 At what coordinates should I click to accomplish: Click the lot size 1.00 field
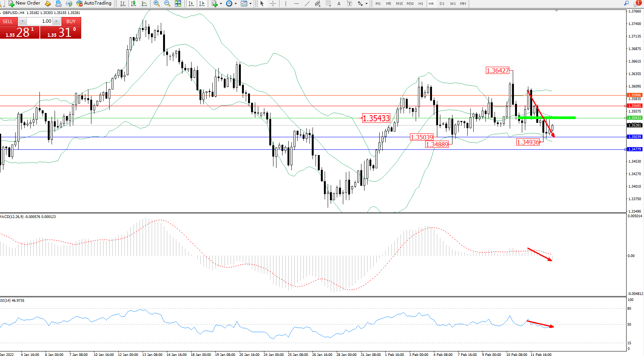click(40, 21)
